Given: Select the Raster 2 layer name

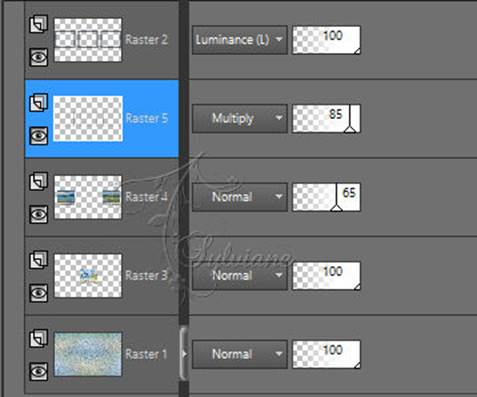Looking at the screenshot, I should pos(146,40).
